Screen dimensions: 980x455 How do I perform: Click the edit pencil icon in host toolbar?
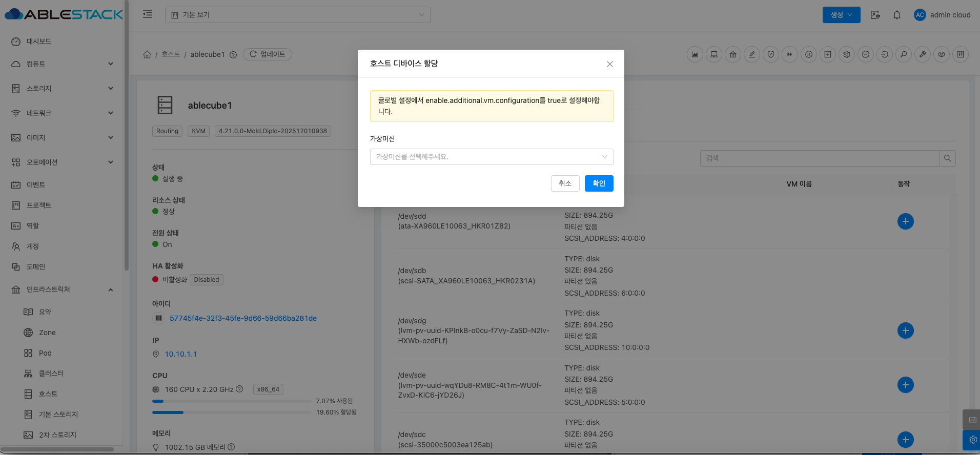click(752, 54)
